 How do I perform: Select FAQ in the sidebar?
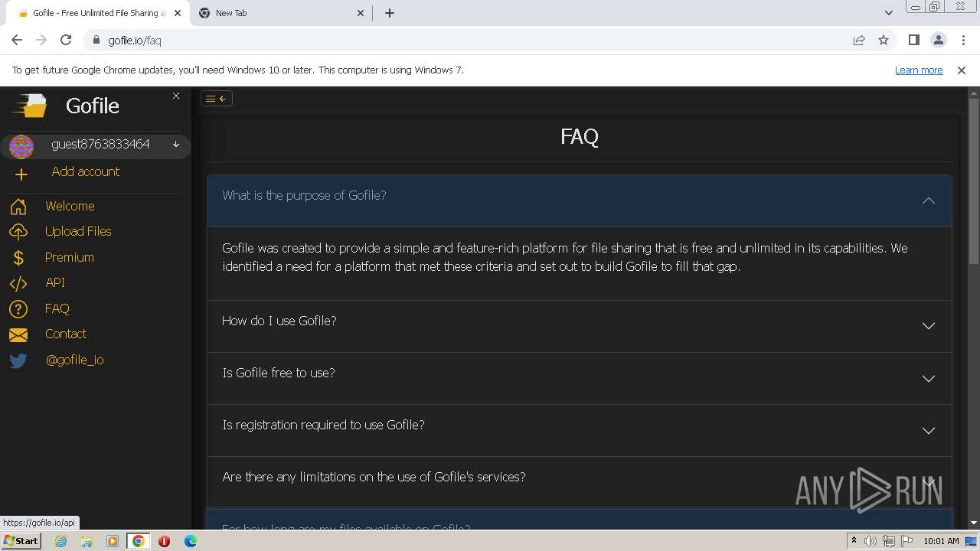coord(57,308)
